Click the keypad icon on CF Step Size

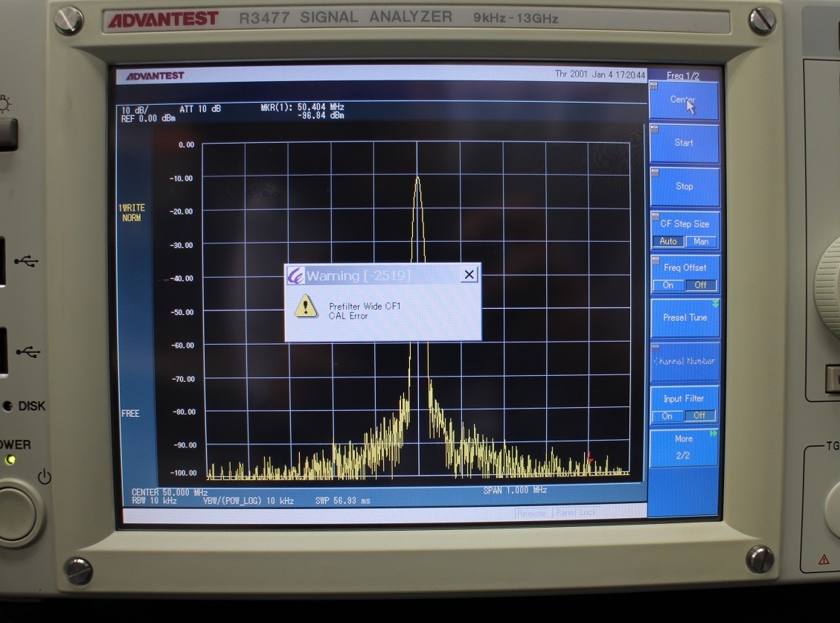tap(655, 216)
